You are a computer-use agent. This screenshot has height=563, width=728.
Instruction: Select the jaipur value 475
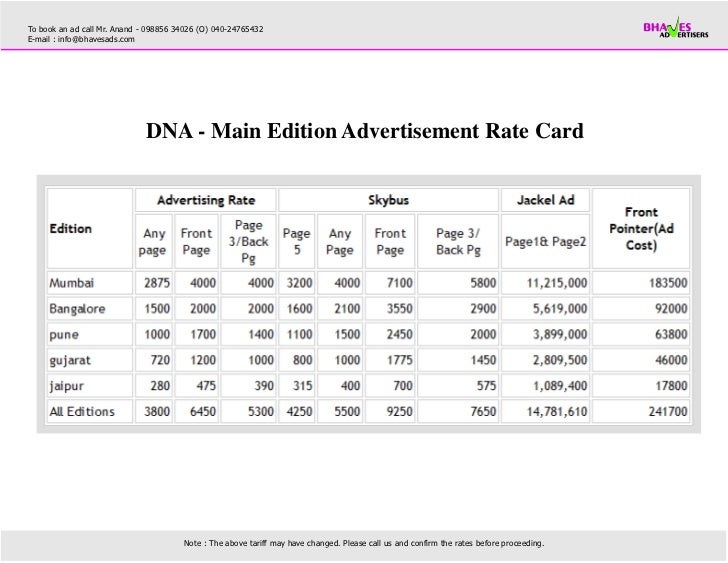206,386
